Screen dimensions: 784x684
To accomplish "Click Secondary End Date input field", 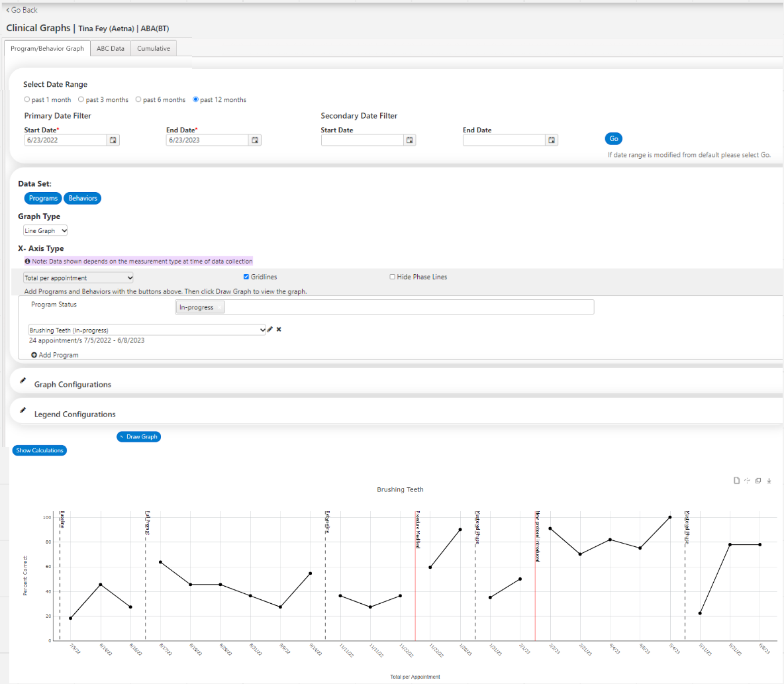I will coord(504,140).
